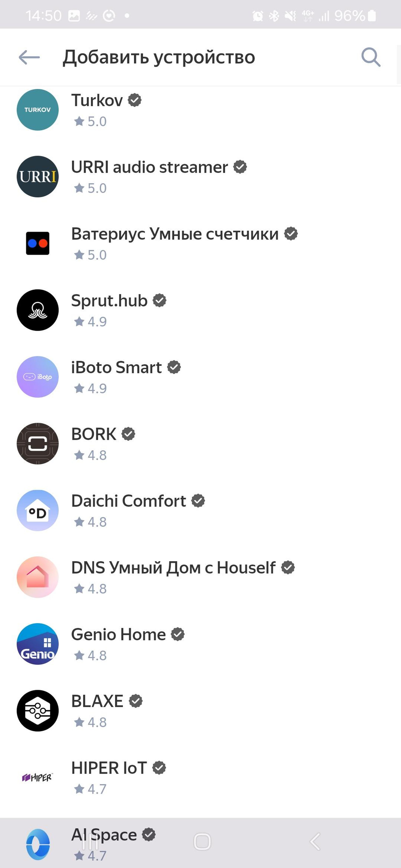Viewport: 401px width, 868px height.
Task: Select Ватериус Умные счетчики provider
Action: (x=200, y=243)
